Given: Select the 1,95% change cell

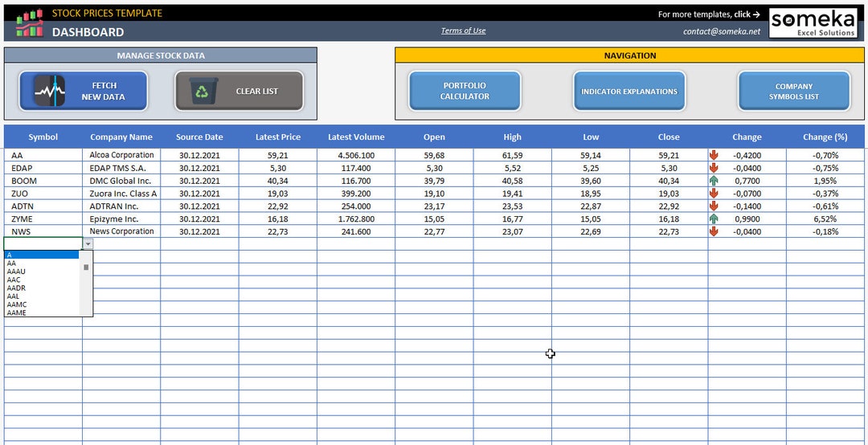Looking at the screenshot, I should coord(825,181).
